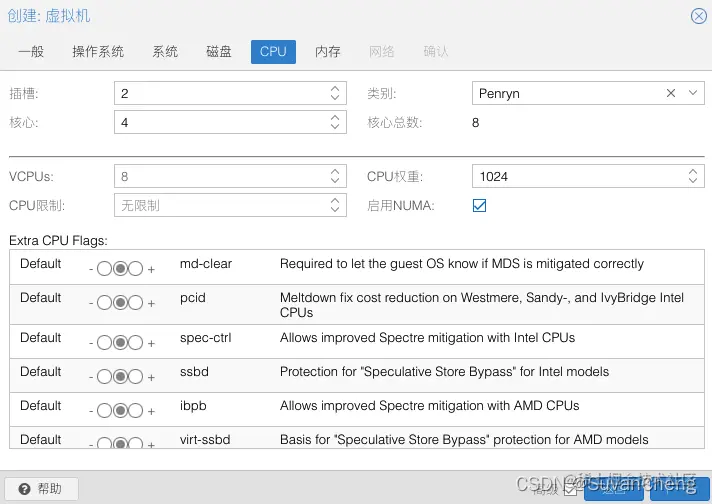712x504 pixels.
Task: Increase 核心 count with the up arrow
Action: [x=335, y=118]
